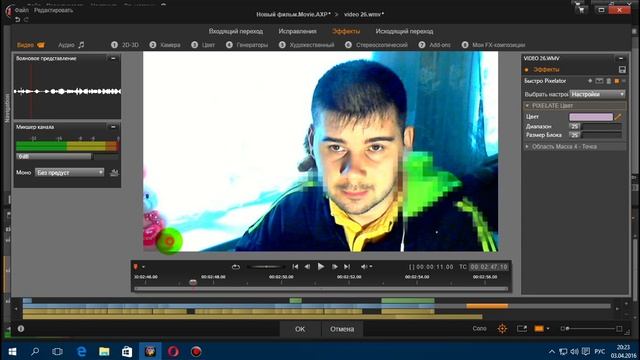Collapse the VIDEO 26.WMV panel

click(621, 58)
